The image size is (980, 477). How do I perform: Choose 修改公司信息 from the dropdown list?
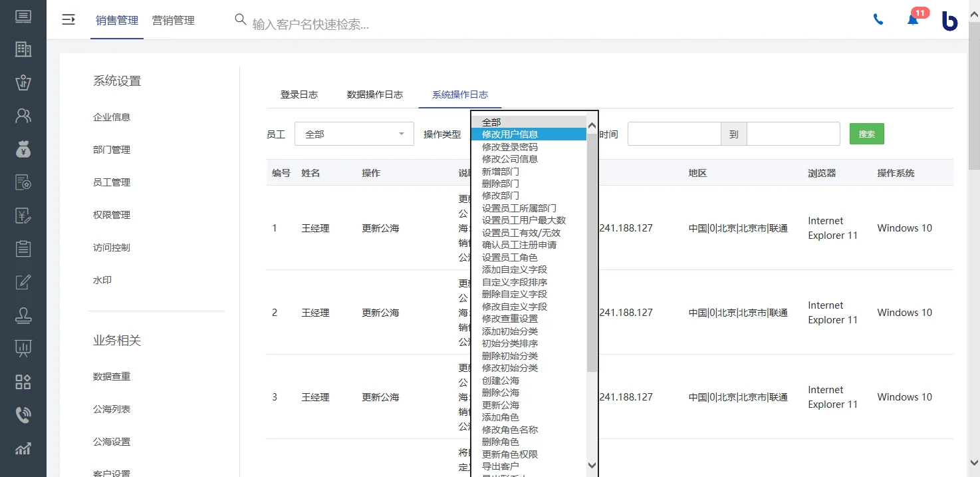point(529,159)
